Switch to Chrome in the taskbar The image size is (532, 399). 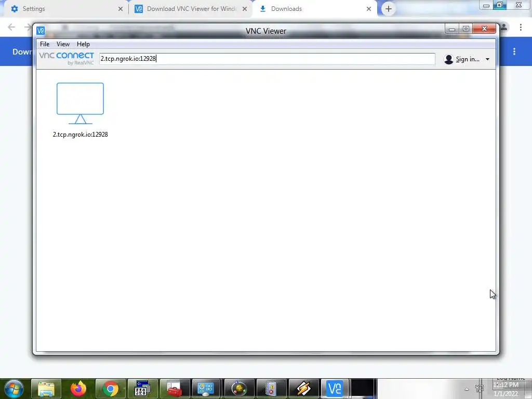click(111, 389)
